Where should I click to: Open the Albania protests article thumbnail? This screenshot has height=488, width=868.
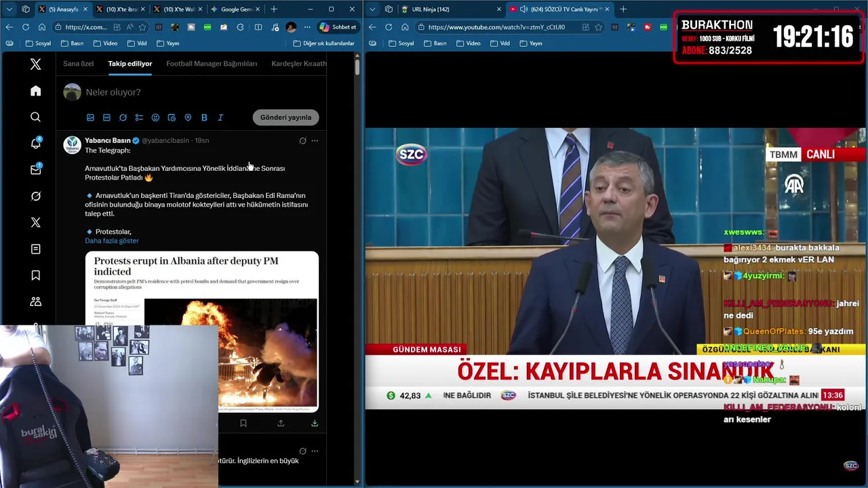[x=202, y=331]
